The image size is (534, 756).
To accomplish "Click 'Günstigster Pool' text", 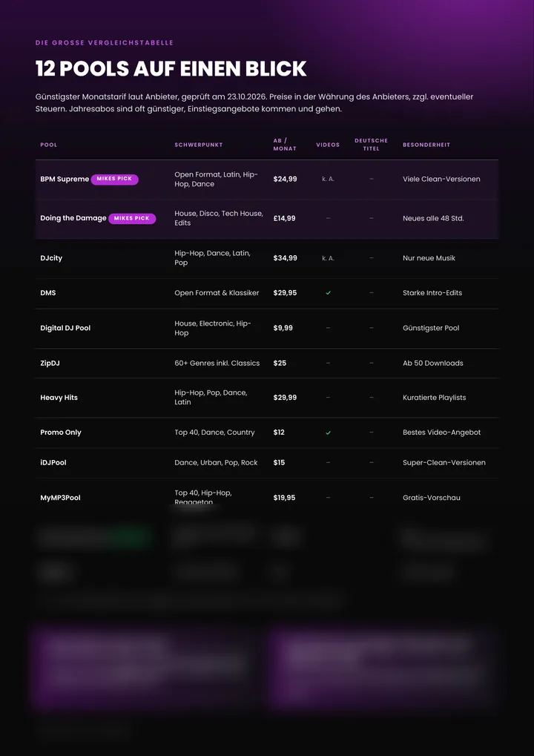I will [x=431, y=328].
